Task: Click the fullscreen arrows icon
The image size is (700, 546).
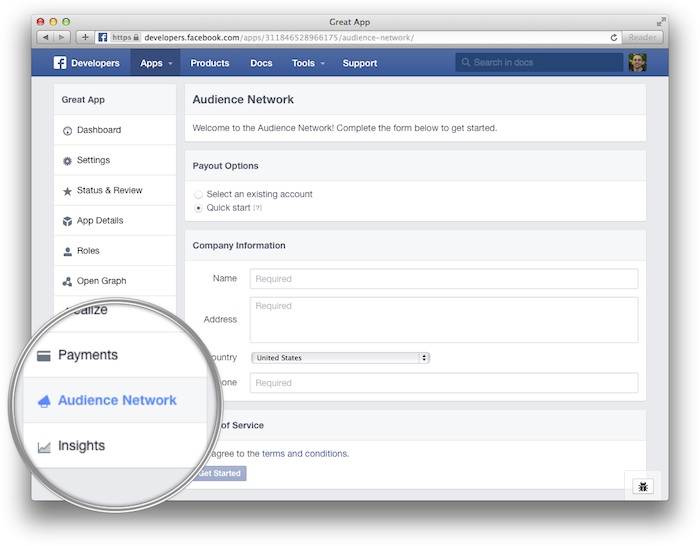Action: [661, 21]
